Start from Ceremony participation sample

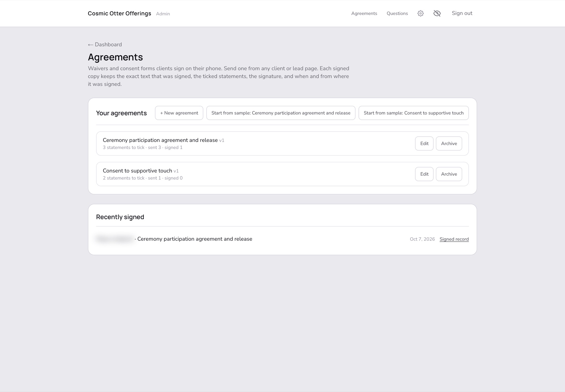(x=281, y=113)
